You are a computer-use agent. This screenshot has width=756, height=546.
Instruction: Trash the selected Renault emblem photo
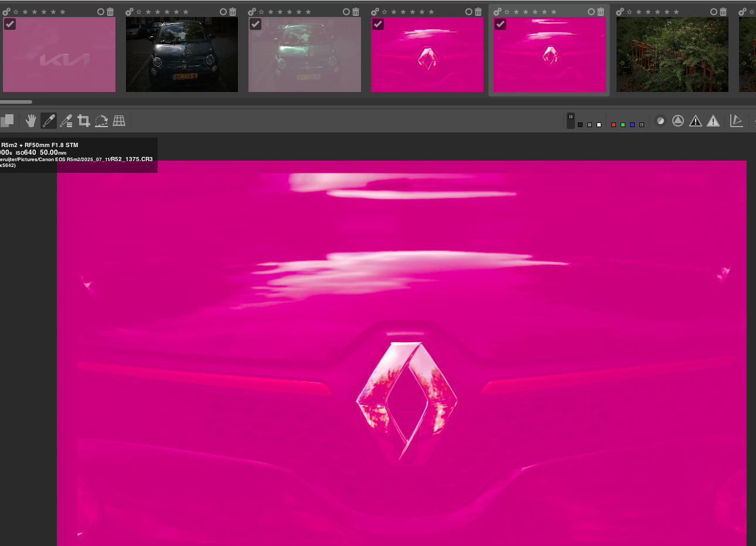(x=601, y=12)
